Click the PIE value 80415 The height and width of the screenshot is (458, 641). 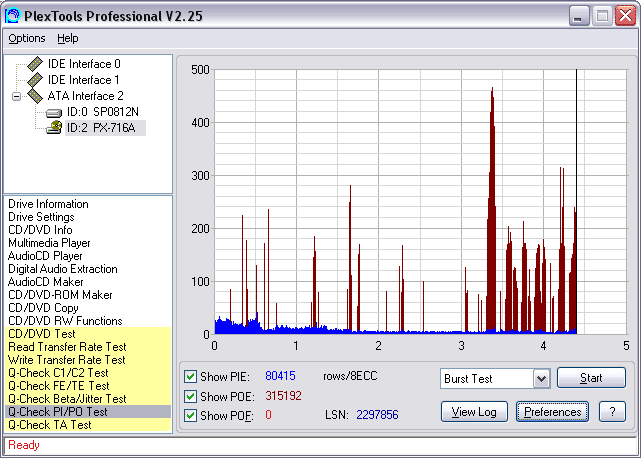(x=280, y=376)
